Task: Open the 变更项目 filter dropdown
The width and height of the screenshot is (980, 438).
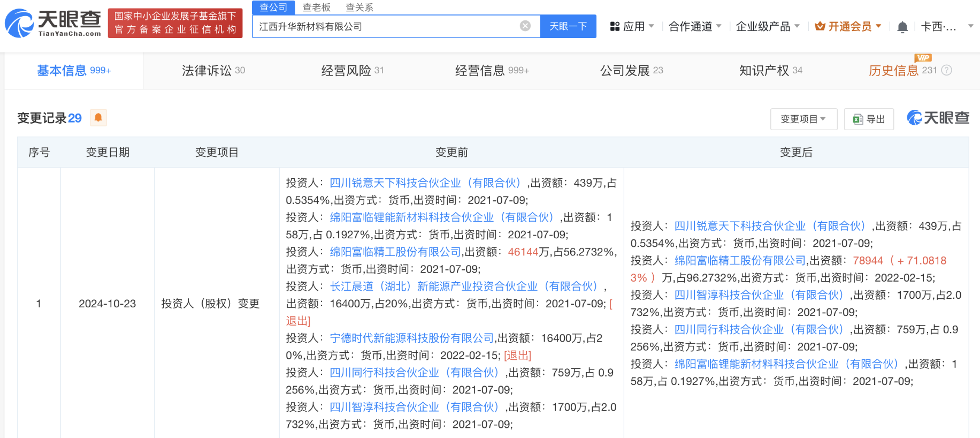Action: pos(803,119)
